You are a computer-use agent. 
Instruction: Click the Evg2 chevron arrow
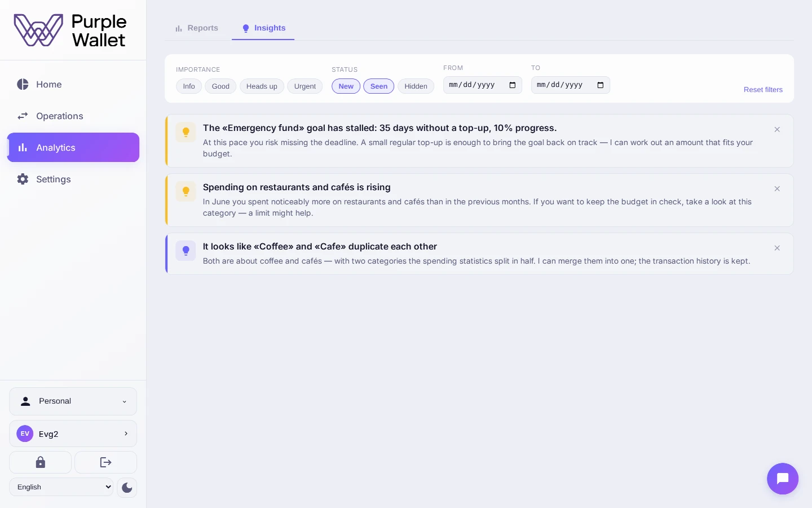point(126,433)
